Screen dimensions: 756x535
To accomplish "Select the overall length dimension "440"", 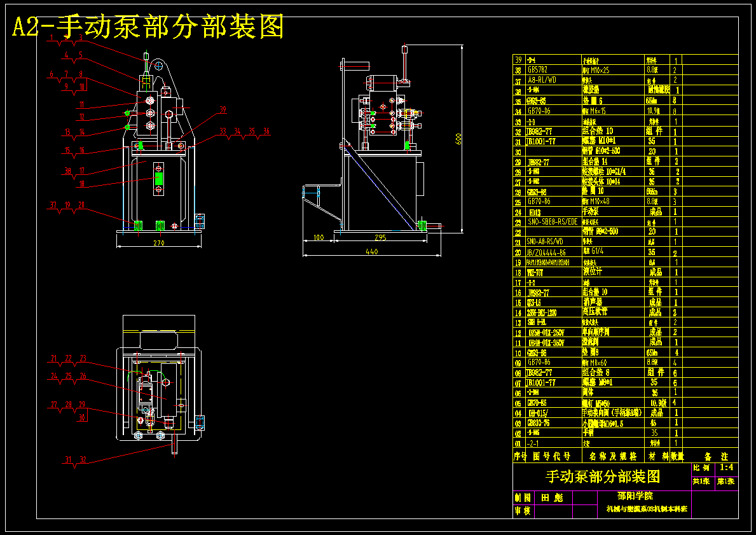I will (372, 251).
